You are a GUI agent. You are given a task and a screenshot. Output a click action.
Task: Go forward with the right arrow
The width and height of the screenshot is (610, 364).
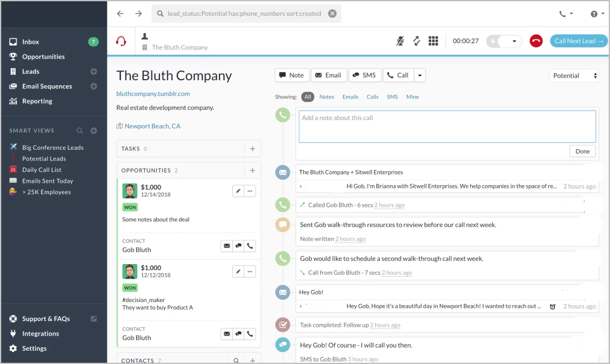pos(139,14)
